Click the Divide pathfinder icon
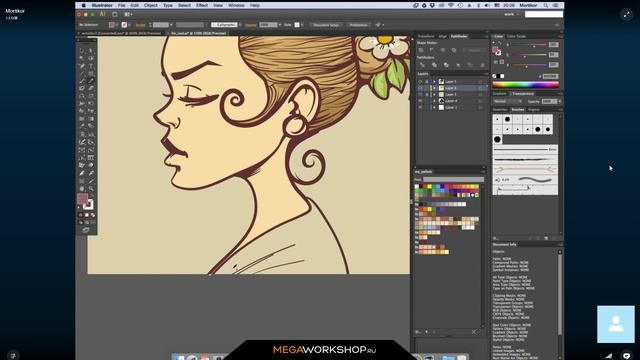 (x=422, y=64)
